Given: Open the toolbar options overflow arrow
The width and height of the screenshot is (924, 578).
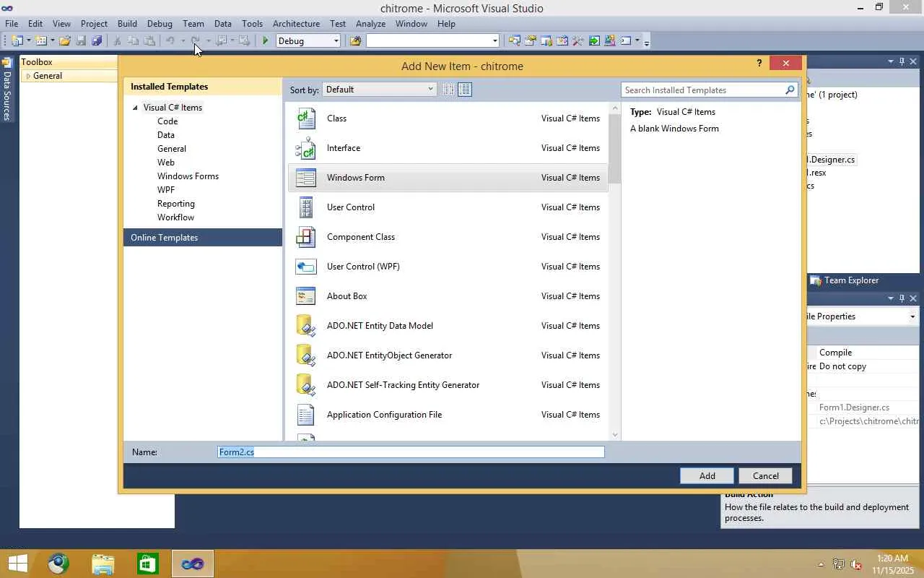Looking at the screenshot, I should click(647, 42).
